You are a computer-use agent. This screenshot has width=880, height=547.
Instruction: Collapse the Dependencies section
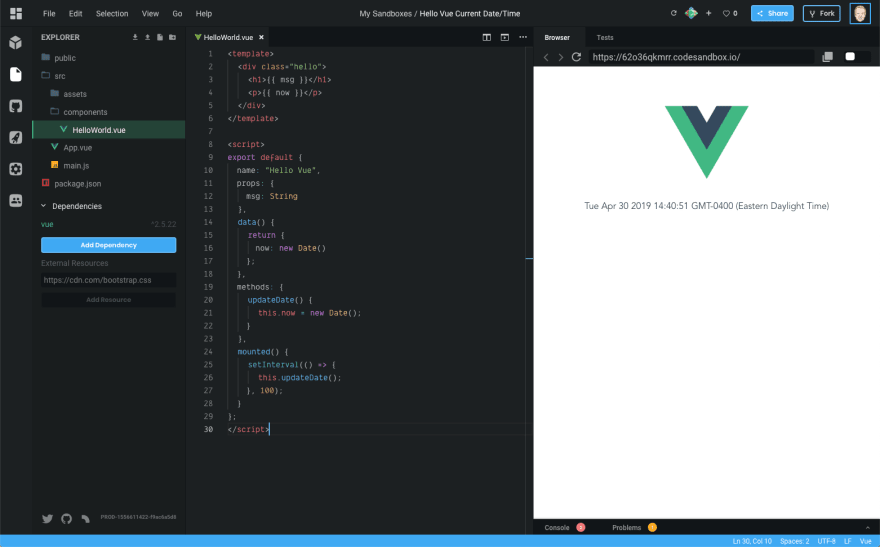tap(43, 206)
